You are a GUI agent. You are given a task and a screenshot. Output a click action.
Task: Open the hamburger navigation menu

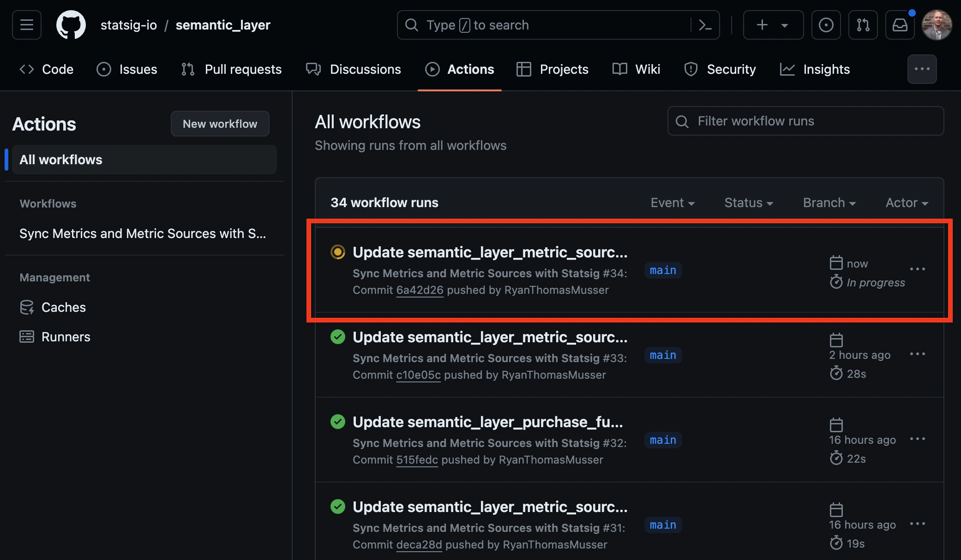[x=27, y=25]
